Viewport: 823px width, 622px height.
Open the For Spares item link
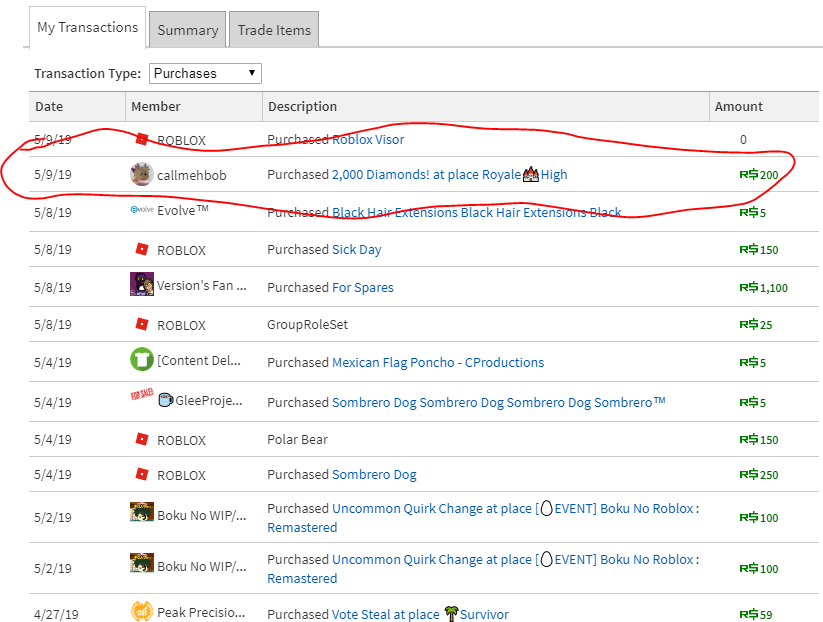(363, 288)
